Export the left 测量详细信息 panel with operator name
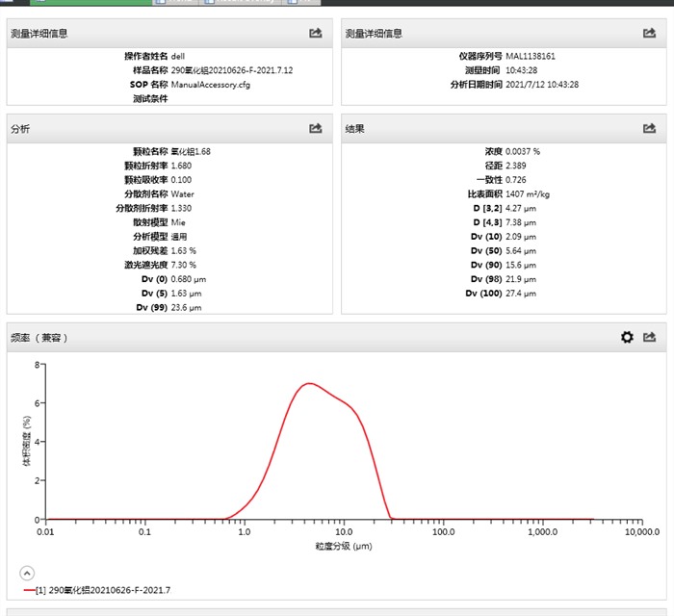The height and width of the screenshot is (616, 674). click(315, 34)
